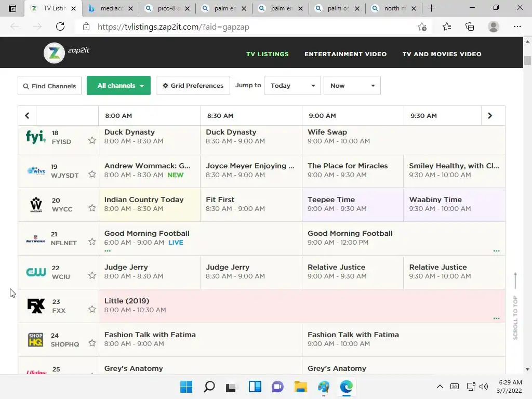Expand more options under 6:00 AM Good Morning Football
The height and width of the screenshot is (399, 532).
click(x=108, y=251)
